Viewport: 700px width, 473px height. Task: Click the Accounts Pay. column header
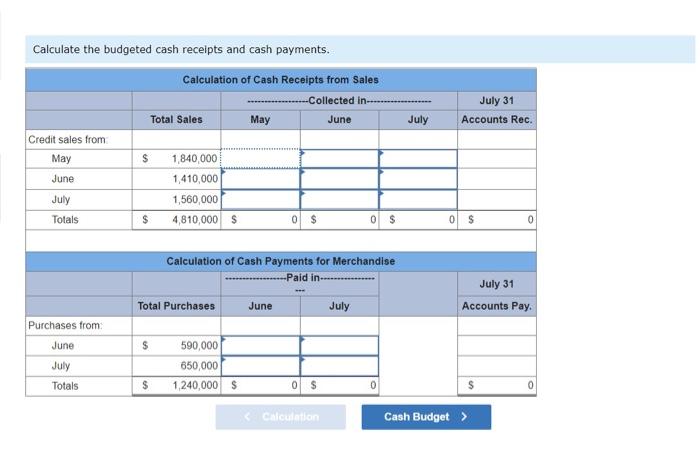click(x=496, y=306)
